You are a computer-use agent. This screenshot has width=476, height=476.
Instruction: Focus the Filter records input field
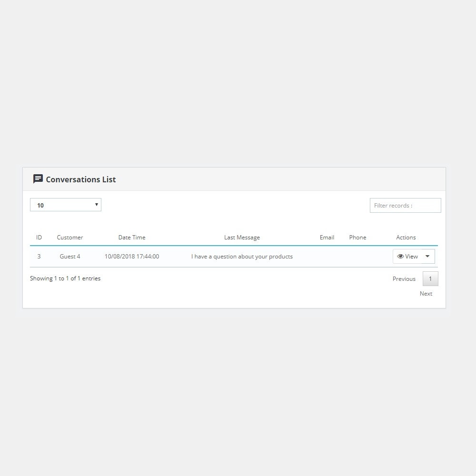[405, 206]
